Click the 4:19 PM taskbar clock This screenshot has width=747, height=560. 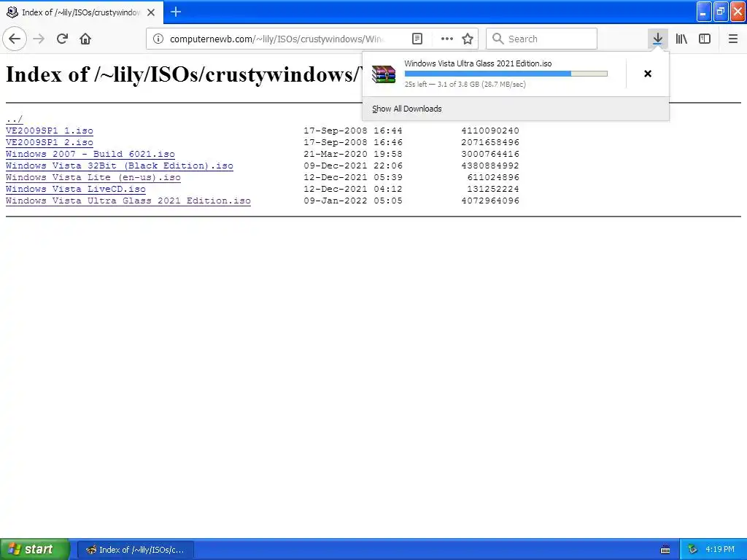tap(720, 550)
